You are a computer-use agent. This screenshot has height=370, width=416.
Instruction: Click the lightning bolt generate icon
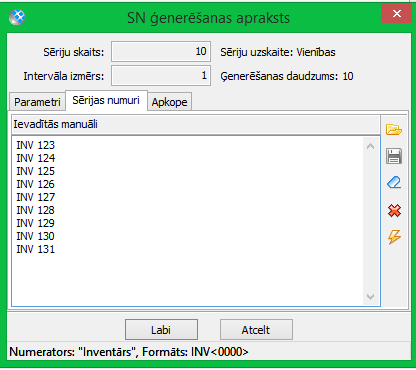click(x=394, y=237)
